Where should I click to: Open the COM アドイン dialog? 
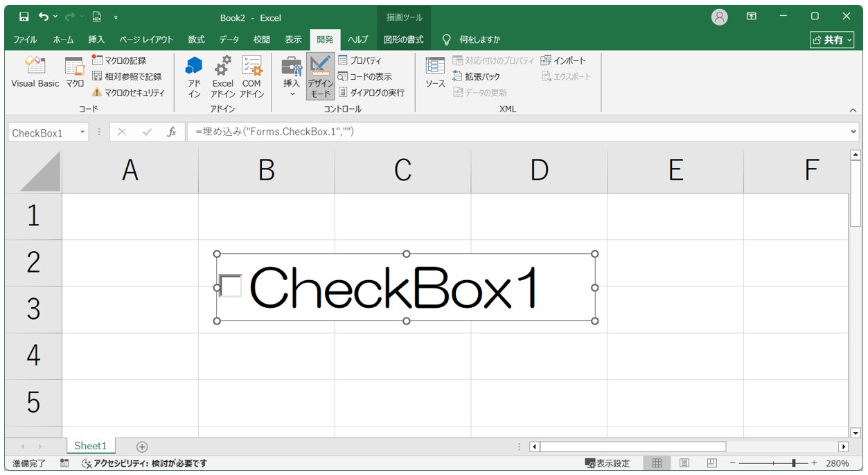click(251, 76)
